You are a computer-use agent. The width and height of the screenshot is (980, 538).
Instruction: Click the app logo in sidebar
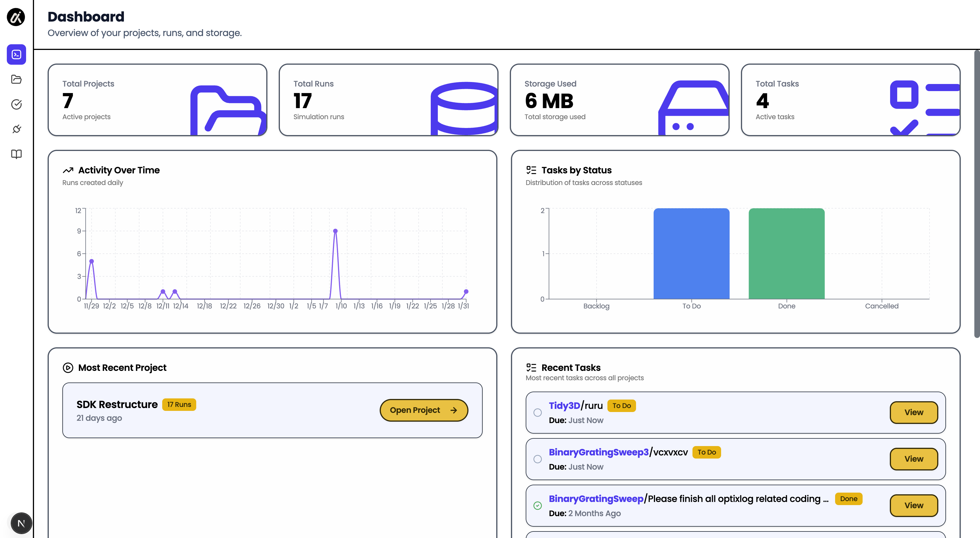pos(16,17)
